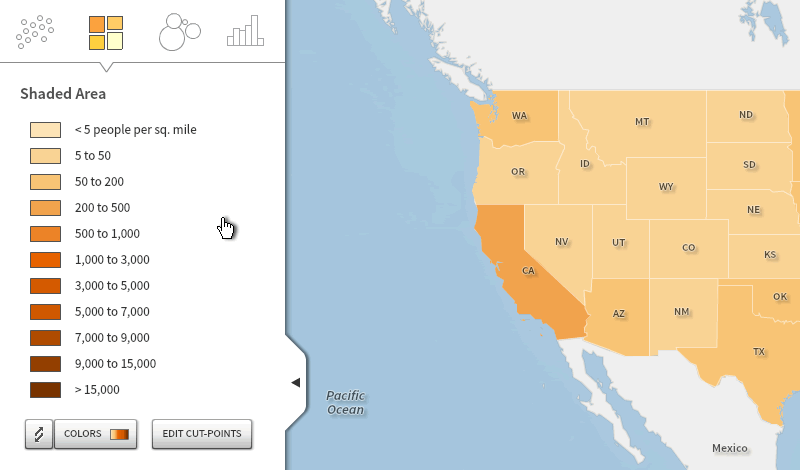
Task: Select the bar chart visualization icon
Action: (245, 31)
